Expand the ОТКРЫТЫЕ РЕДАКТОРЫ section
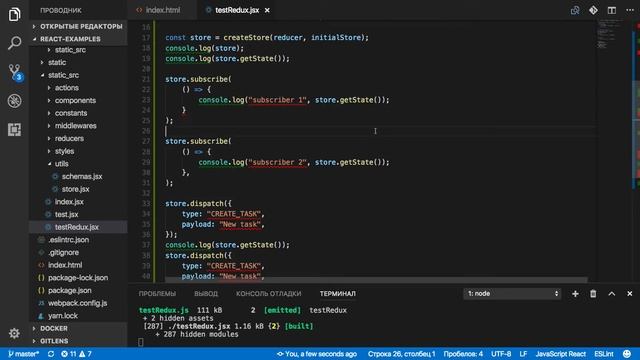The width and height of the screenshot is (640, 360). point(78,26)
